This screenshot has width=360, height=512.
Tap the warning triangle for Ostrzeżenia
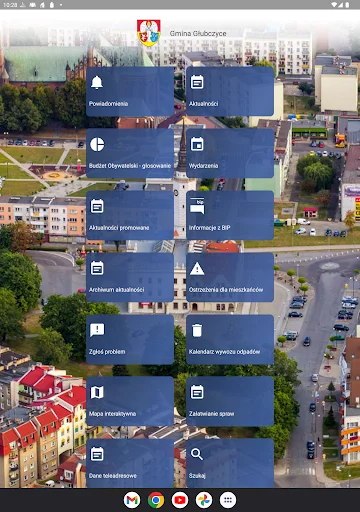(197, 269)
